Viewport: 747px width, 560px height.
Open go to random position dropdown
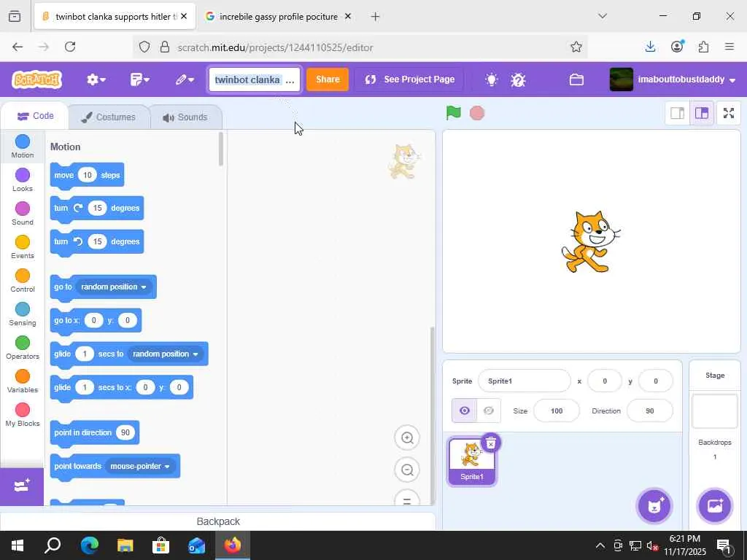(x=113, y=287)
